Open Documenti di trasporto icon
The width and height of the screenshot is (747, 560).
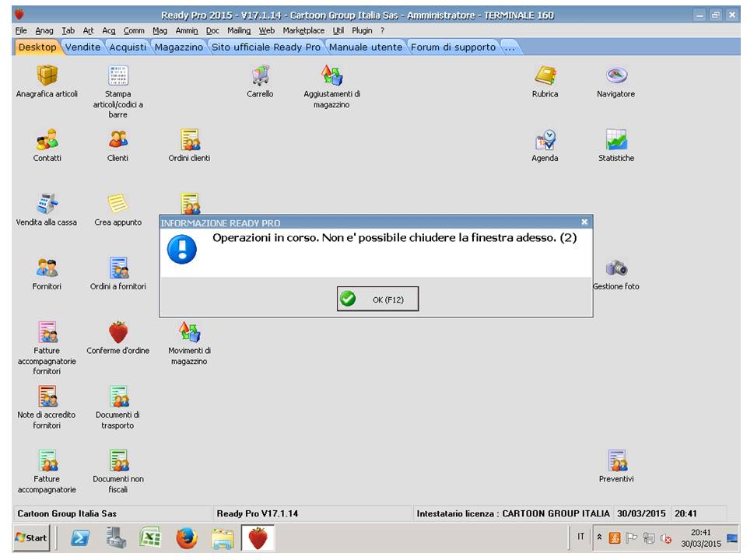coord(117,397)
